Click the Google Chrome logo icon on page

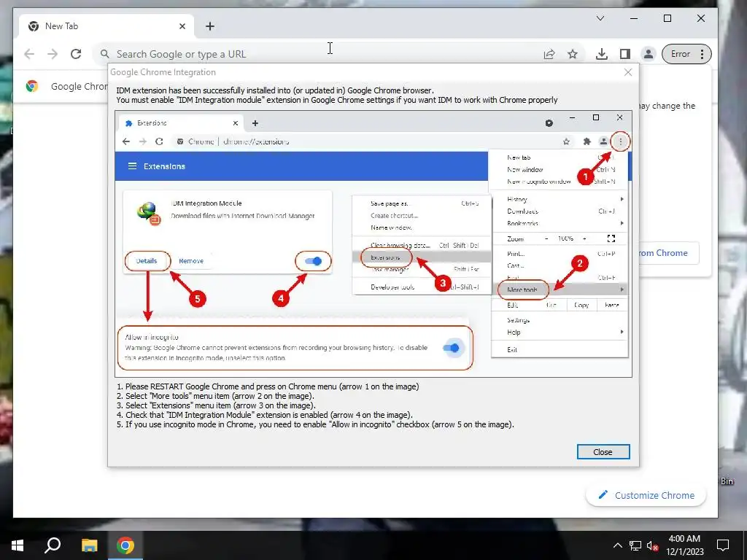(x=32, y=86)
